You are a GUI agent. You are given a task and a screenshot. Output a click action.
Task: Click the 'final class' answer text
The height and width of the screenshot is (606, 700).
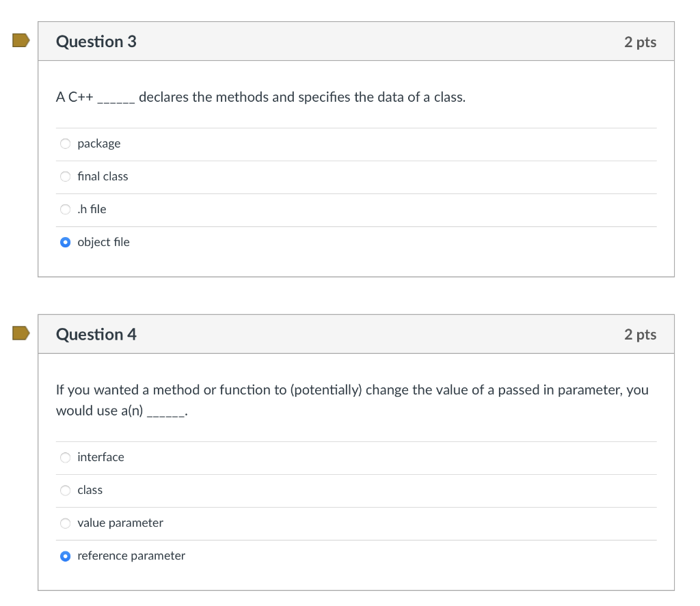click(103, 176)
